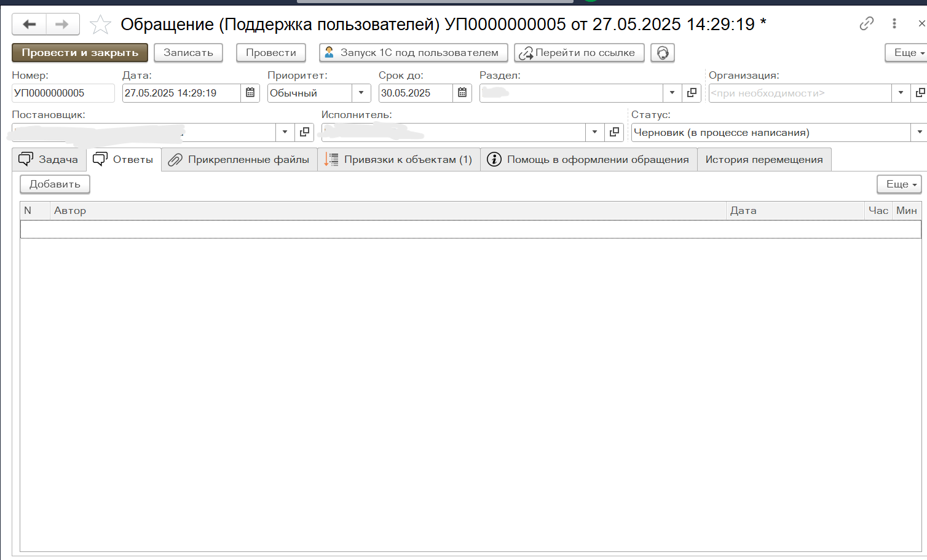Open calendar picker for Срок до
The width and height of the screenshot is (927, 560).
(x=462, y=93)
